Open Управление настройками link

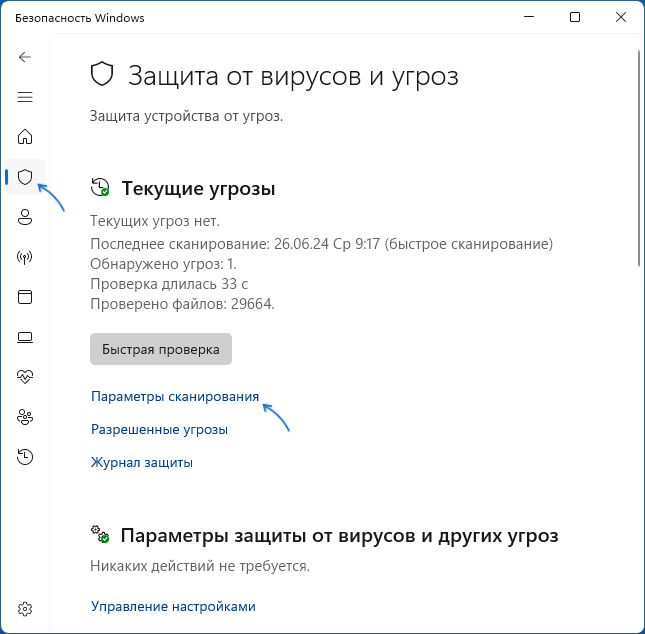coord(173,606)
